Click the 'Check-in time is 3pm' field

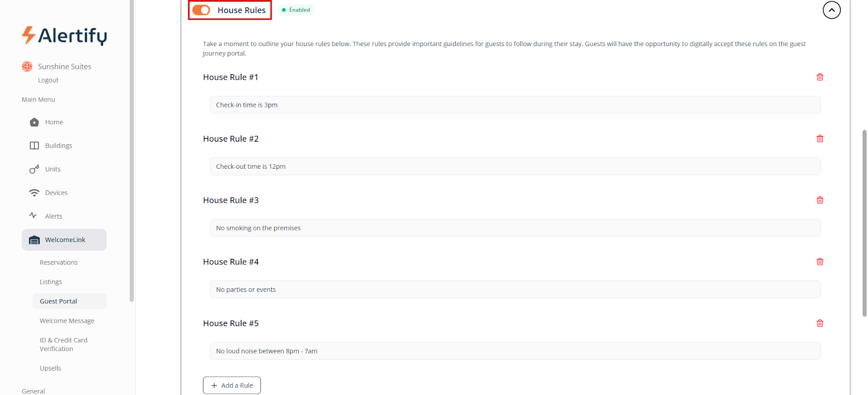coord(514,105)
